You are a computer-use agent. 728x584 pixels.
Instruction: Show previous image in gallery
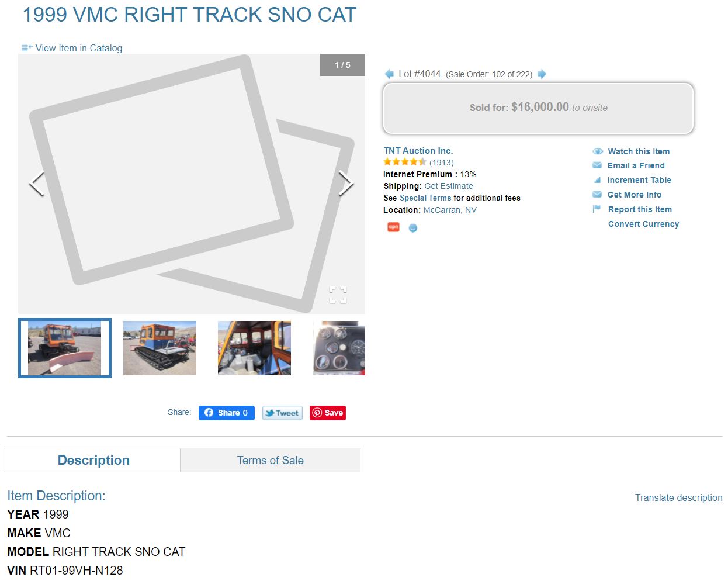[37, 184]
